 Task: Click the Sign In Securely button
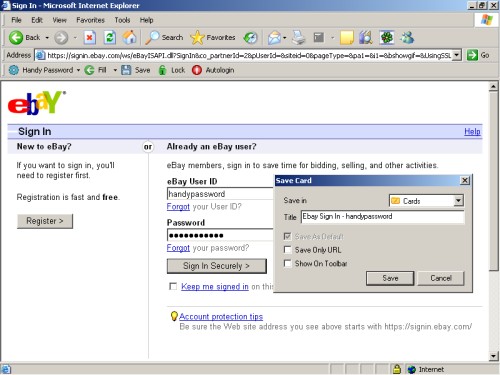(217, 266)
